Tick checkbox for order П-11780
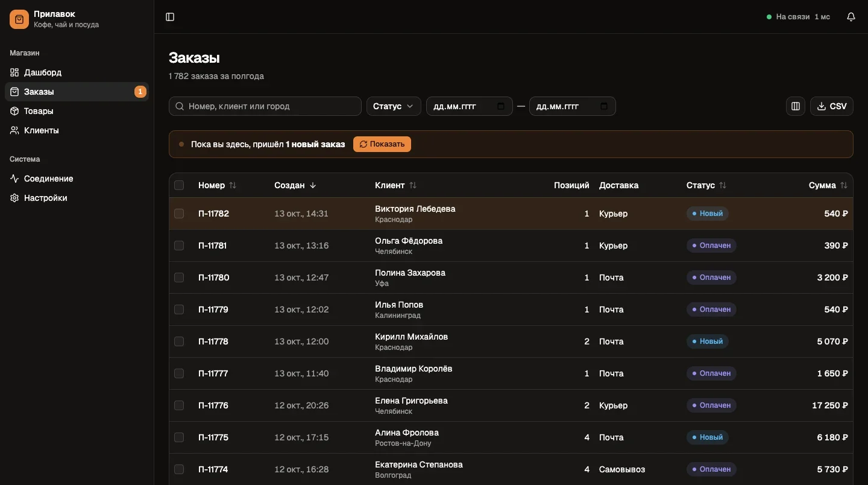The image size is (868, 485). tap(179, 277)
